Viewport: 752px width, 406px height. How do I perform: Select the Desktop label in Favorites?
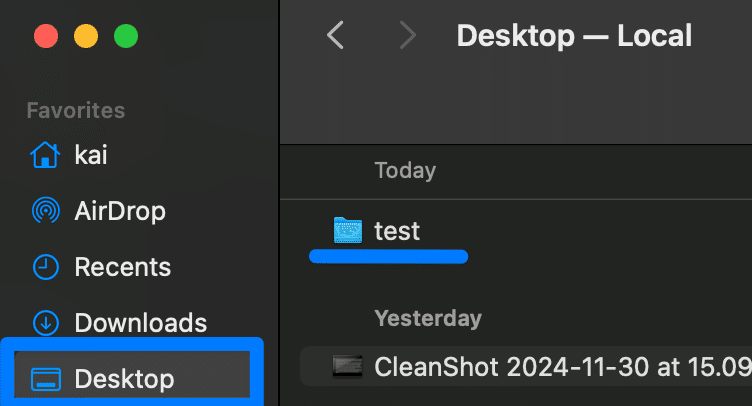124,379
